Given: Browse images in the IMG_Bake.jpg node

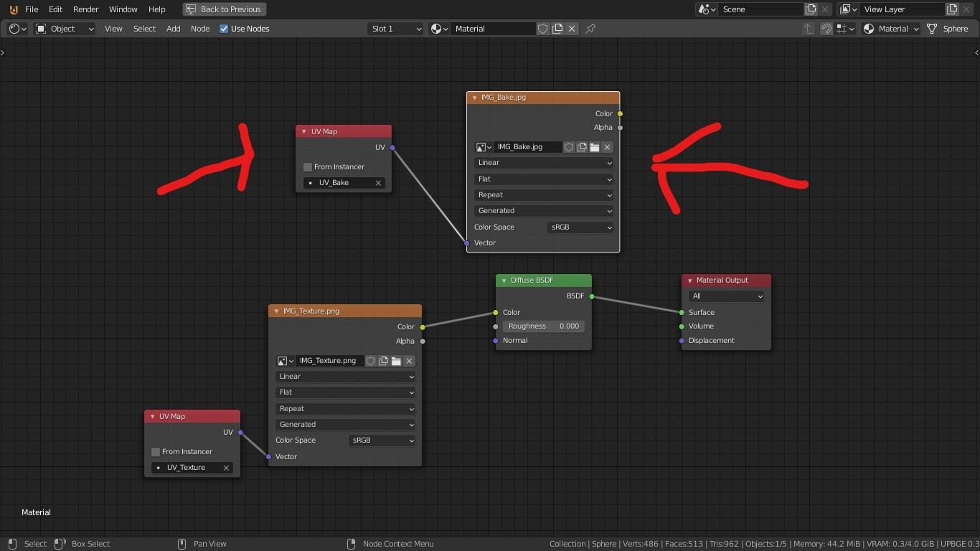Looking at the screenshot, I should click(x=484, y=147).
